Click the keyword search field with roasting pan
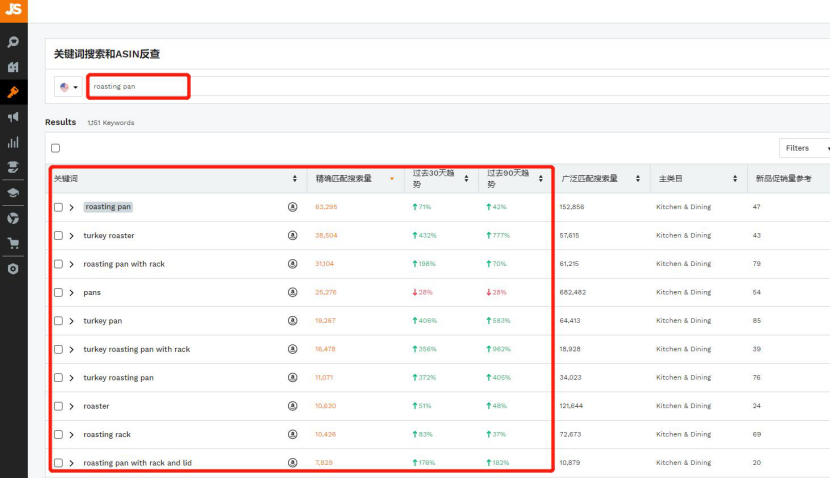This screenshot has width=830, height=478. coord(138,87)
